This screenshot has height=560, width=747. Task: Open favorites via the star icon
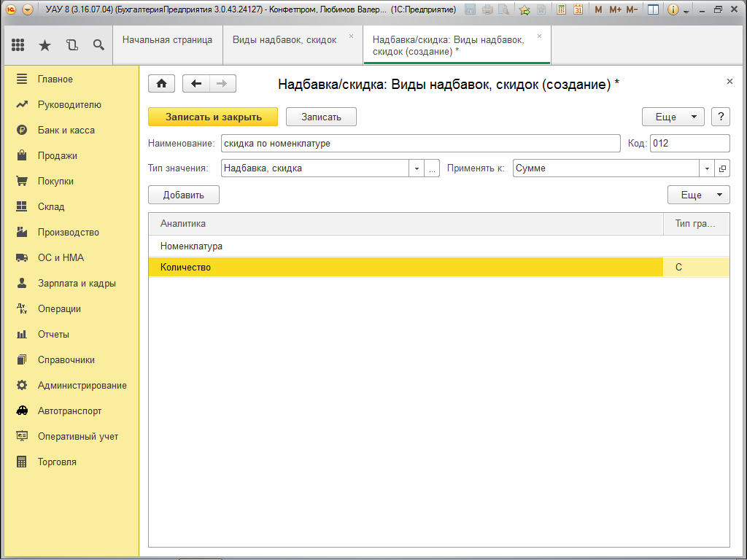44,45
